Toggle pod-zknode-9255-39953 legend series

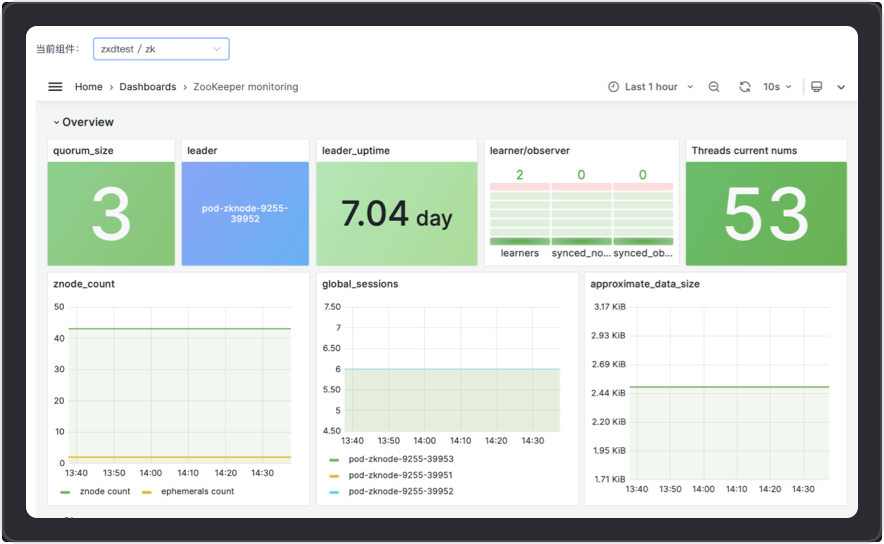click(x=400, y=459)
